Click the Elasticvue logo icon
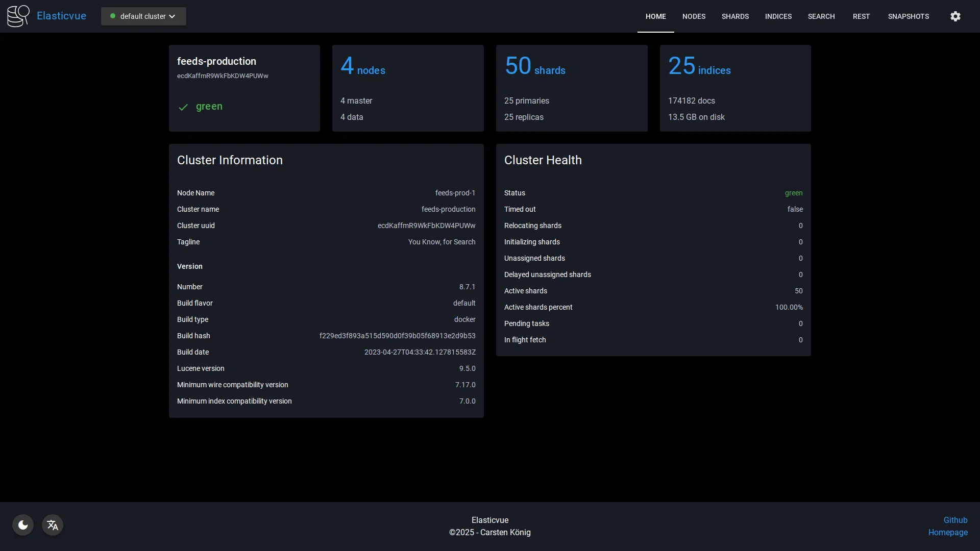Screen dimensions: 980x551 (18, 15)
